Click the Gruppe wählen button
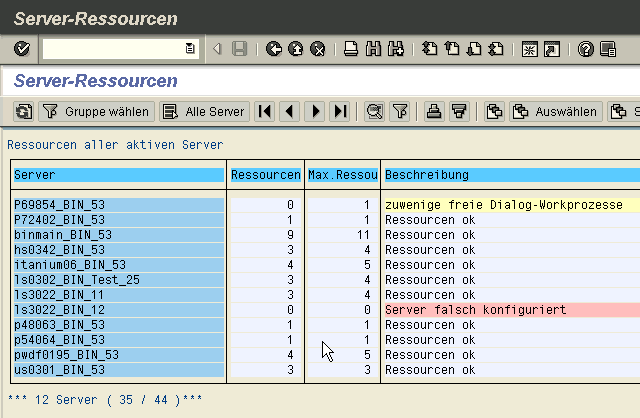 click(97, 111)
